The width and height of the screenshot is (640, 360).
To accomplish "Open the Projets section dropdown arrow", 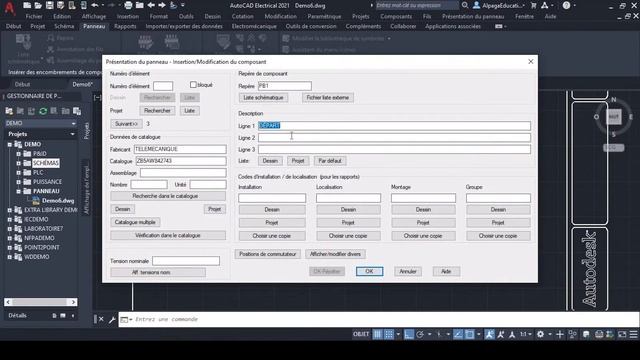I will [72, 134].
